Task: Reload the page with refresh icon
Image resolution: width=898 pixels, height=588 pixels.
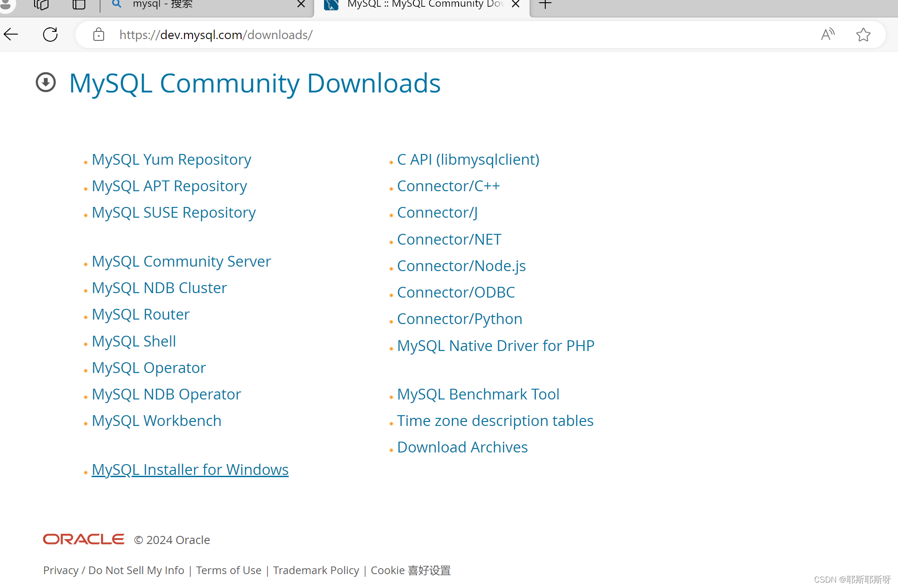Action: pos(50,35)
